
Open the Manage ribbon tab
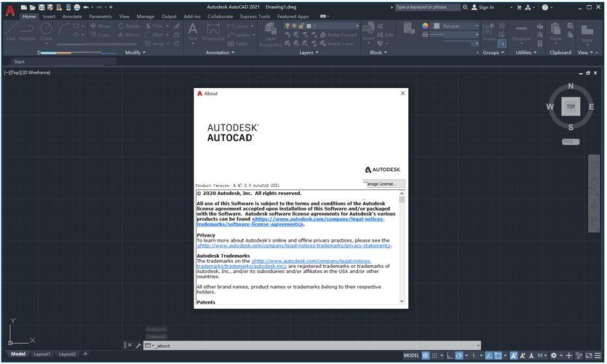pyautogui.click(x=145, y=16)
